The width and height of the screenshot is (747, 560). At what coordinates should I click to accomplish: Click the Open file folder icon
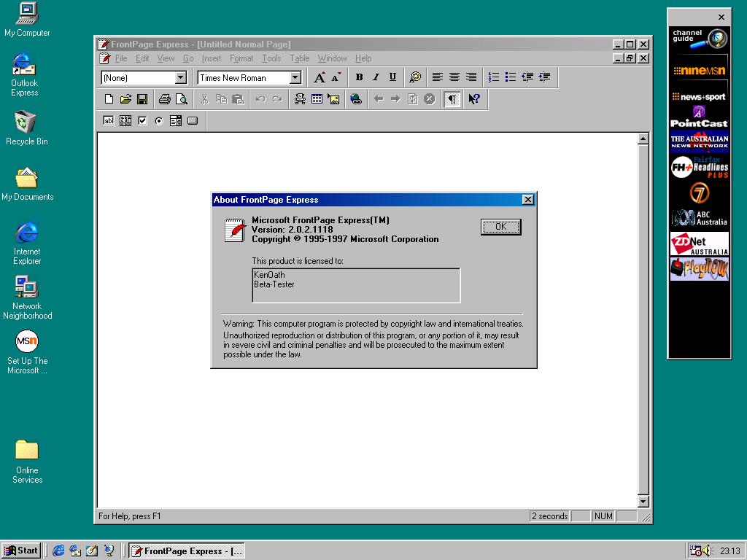(125, 99)
